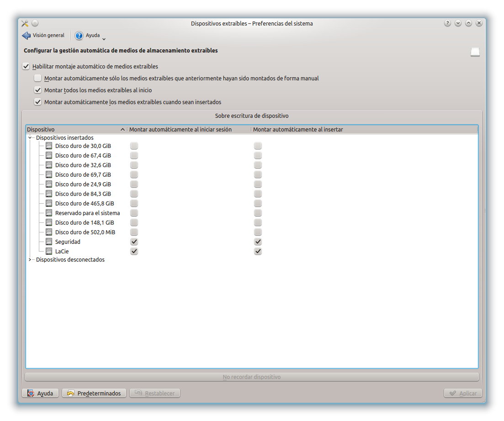The image size is (504, 421).
Task: Click the No recordar dispositivo button
Action: point(252,377)
